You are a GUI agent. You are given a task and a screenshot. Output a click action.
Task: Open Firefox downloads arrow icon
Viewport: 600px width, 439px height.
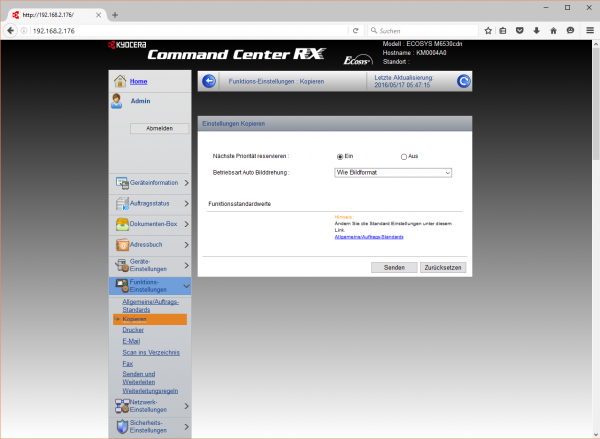click(535, 31)
